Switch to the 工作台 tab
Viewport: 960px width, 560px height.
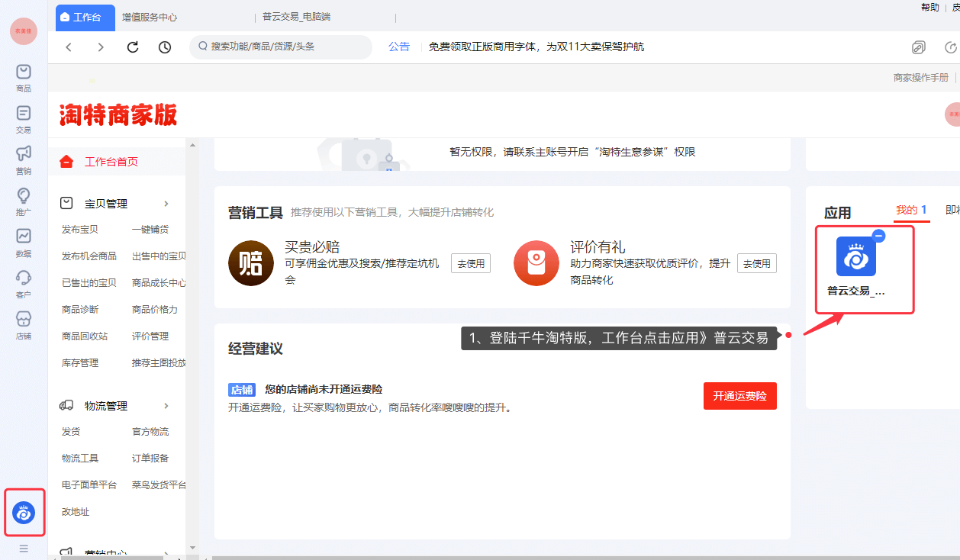[85, 17]
